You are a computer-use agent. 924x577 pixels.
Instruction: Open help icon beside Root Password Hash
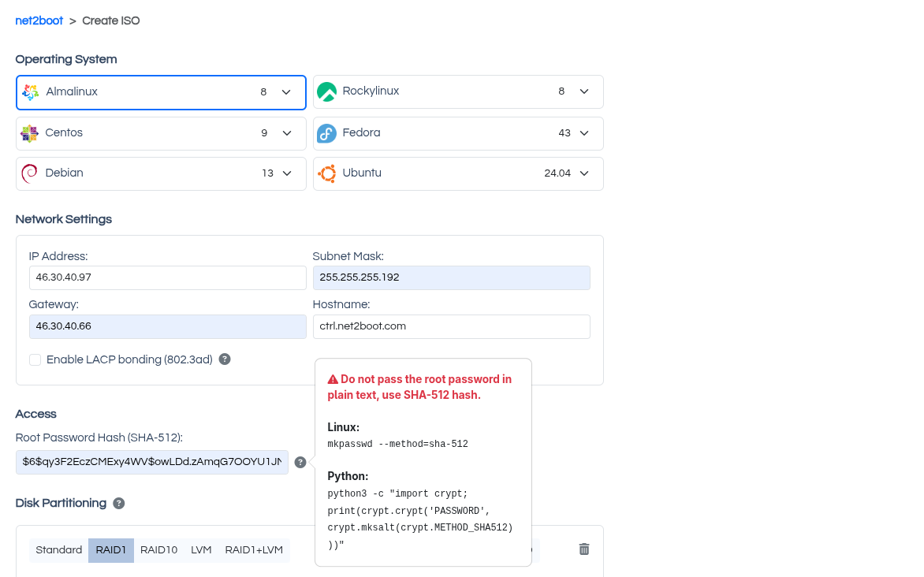300,463
